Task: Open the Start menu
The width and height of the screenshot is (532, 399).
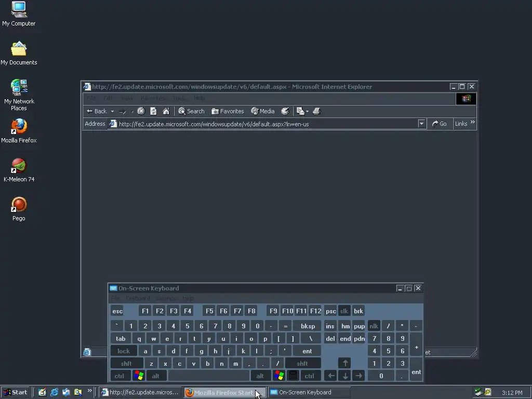Action: (x=15, y=392)
